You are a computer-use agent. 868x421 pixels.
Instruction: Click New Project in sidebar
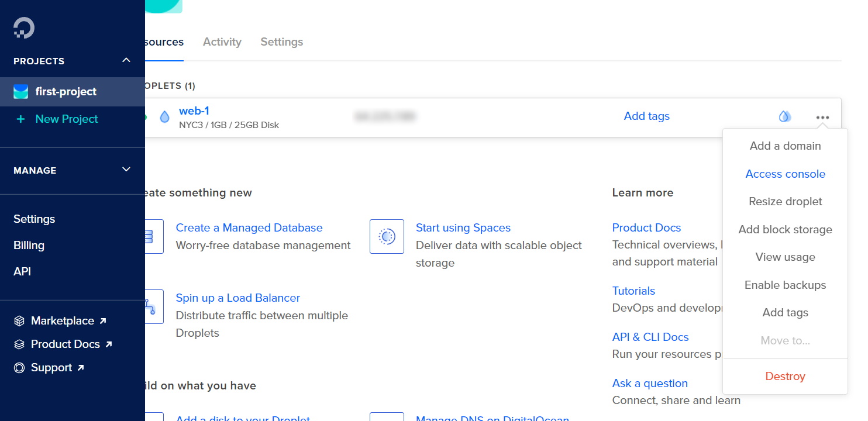pos(67,119)
